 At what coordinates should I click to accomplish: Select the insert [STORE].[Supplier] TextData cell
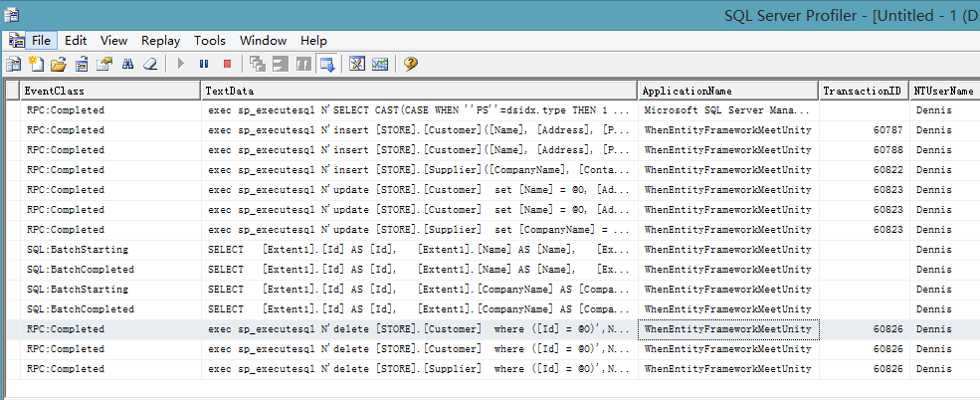pos(420,170)
